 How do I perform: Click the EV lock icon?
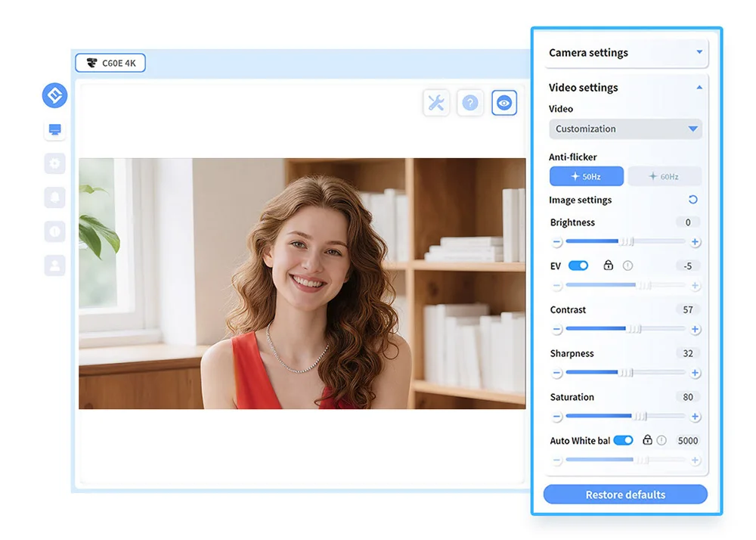point(609,265)
